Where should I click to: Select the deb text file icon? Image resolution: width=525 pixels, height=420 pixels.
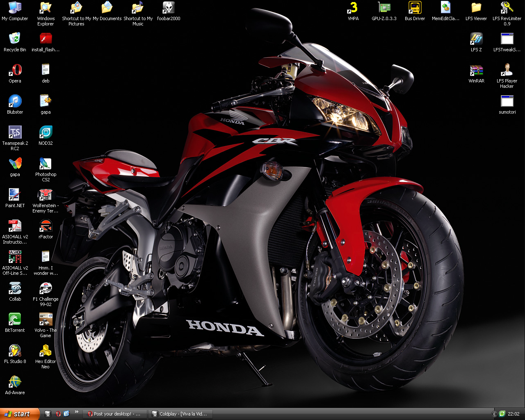[x=46, y=74]
